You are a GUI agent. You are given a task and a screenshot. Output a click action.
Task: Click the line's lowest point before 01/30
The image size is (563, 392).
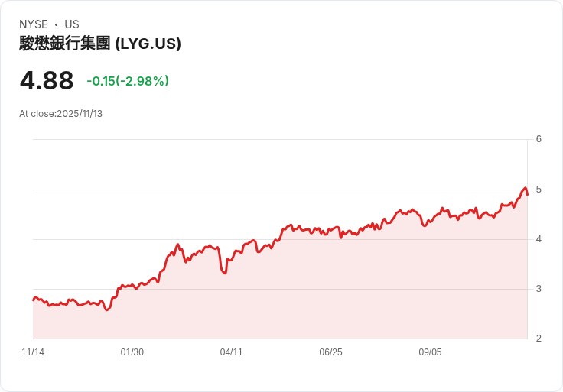tap(107, 309)
